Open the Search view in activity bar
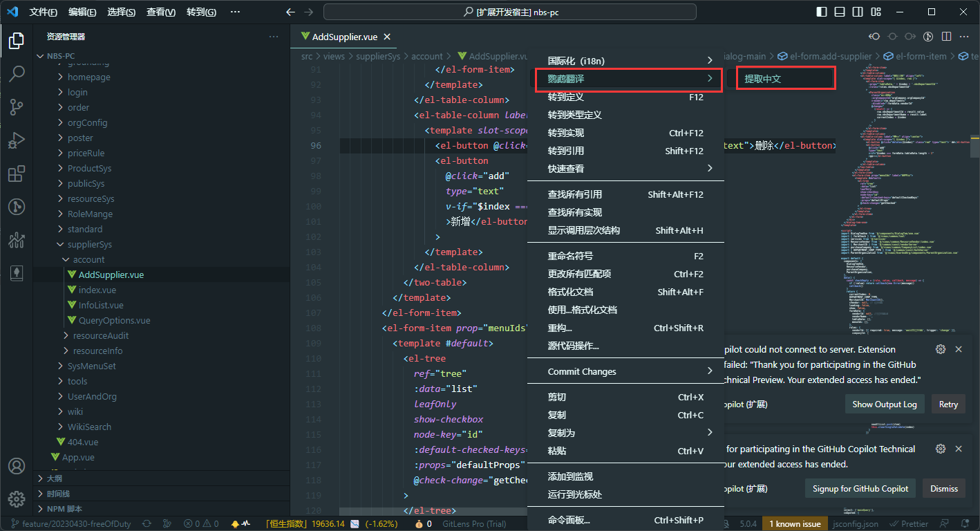The height and width of the screenshot is (531, 980). click(x=17, y=73)
